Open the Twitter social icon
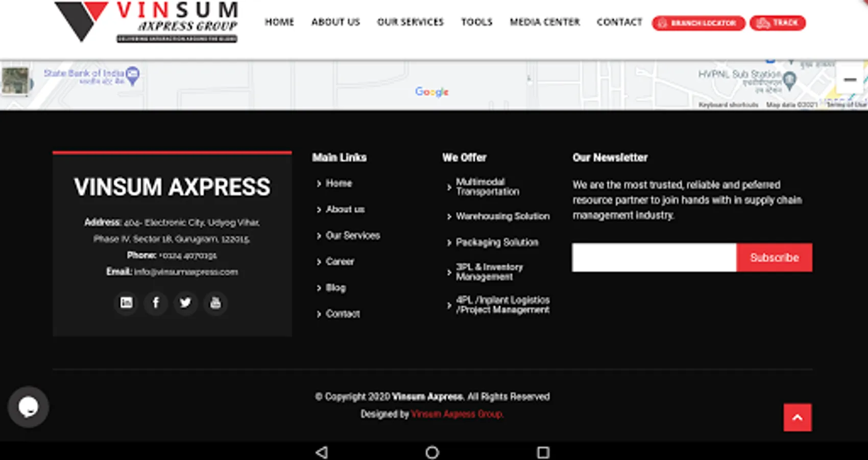Image resolution: width=868 pixels, height=460 pixels. [185, 303]
